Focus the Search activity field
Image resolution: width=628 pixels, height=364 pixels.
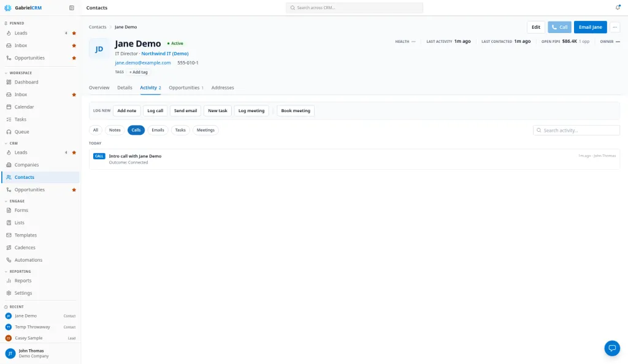[576, 131]
